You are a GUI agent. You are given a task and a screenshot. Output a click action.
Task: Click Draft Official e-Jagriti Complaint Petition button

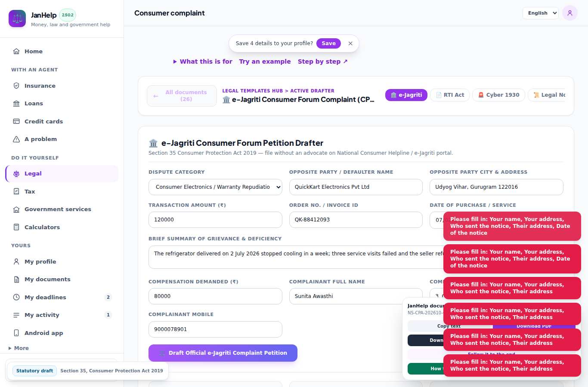click(x=223, y=353)
